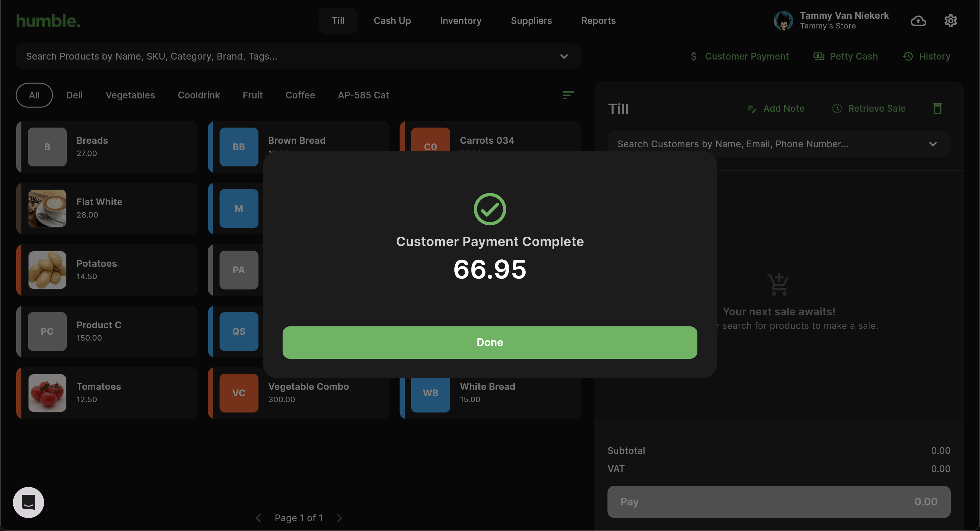Click the Search Customers input field
Image resolution: width=980 pixels, height=531 pixels.
click(x=779, y=144)
